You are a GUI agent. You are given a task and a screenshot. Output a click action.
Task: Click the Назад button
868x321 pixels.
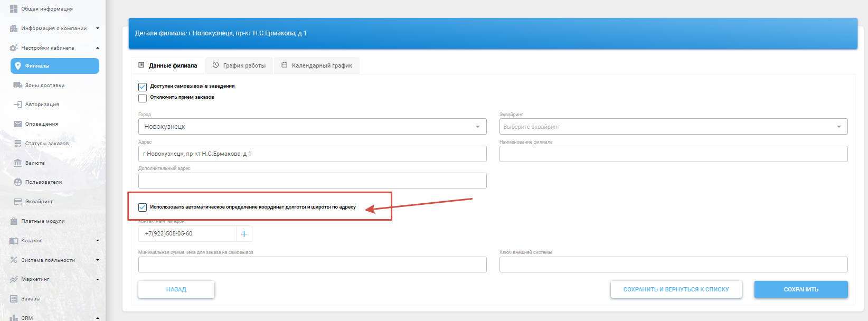[x=176, y=289]
